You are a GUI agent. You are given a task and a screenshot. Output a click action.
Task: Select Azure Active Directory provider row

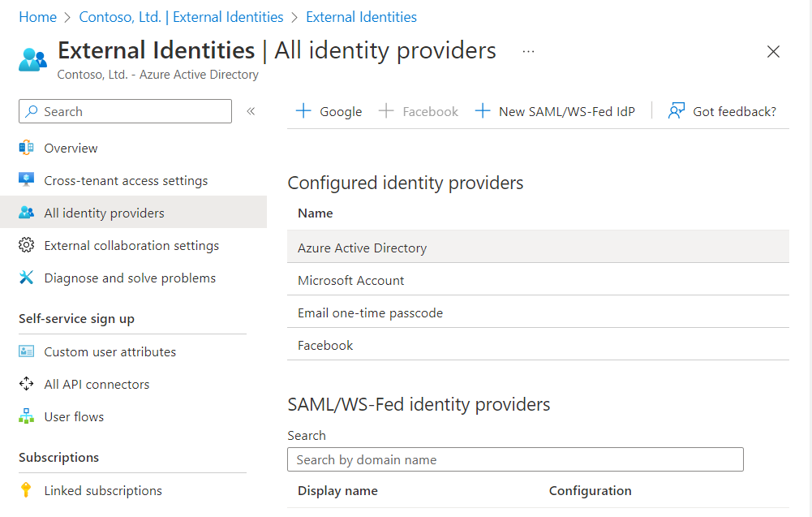362,248
